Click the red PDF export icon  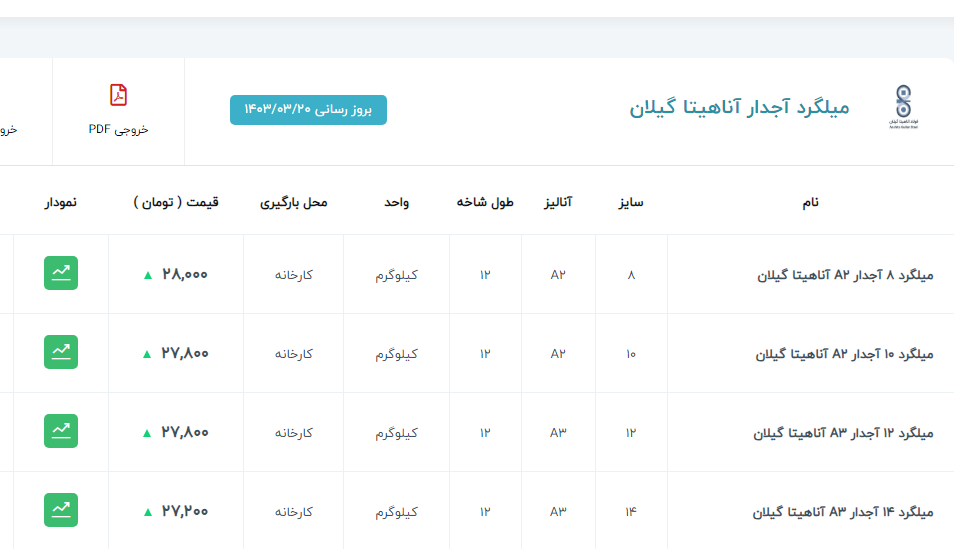[x=118, y=95]
